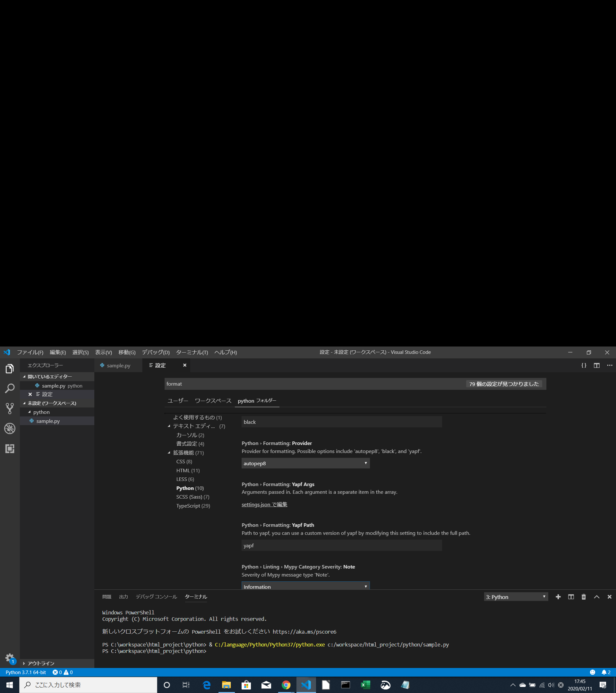Open the Explorer view in activity bar
The image size is (616, 693).
[x=10, y=369]
